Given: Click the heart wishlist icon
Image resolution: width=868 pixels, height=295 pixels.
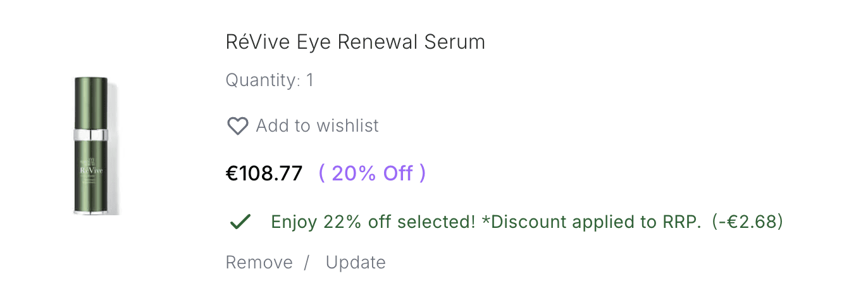Looking at the screenshot, I should coord(237,126).
